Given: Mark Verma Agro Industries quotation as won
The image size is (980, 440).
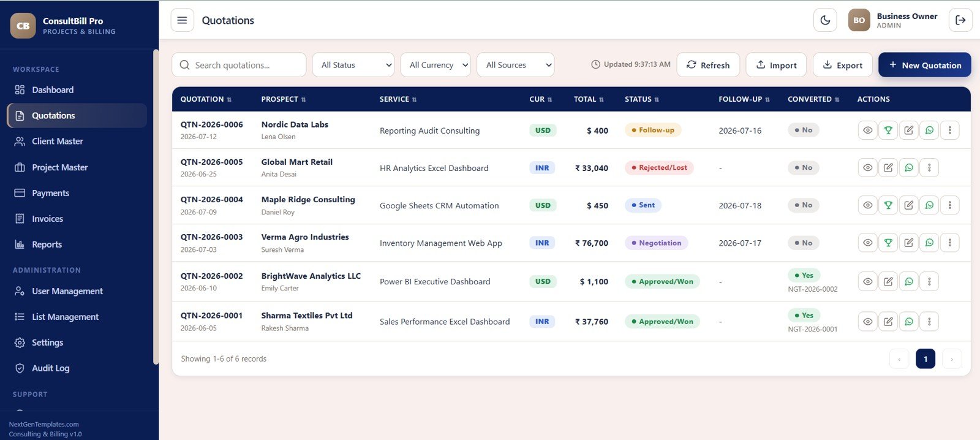Looking at the screenshot, I should [x=888, y=243].
